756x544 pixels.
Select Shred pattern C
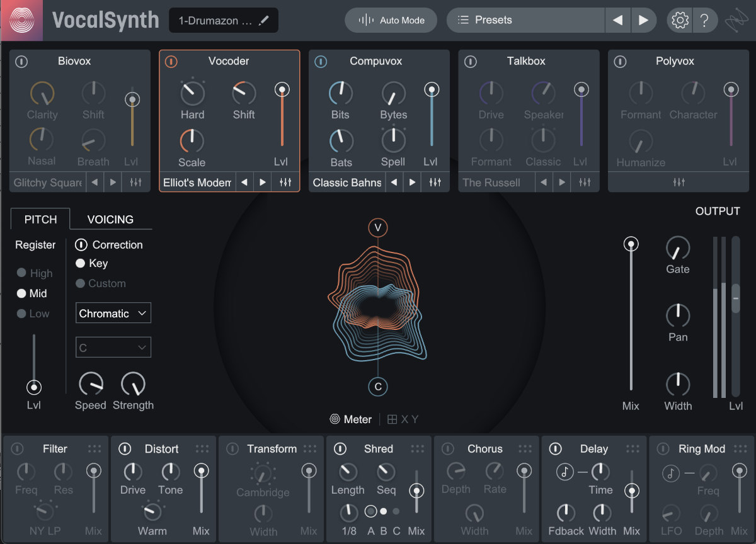coord(396,511)
